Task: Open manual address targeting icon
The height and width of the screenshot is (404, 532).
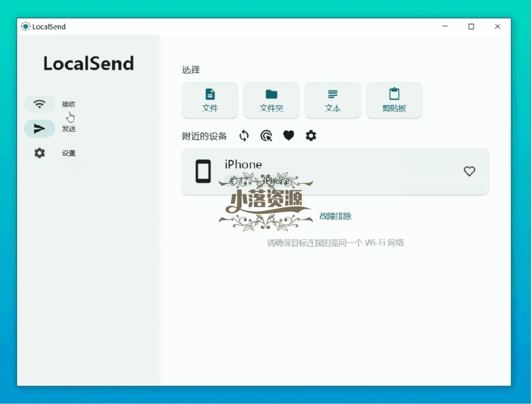Action: click(267, 136)
